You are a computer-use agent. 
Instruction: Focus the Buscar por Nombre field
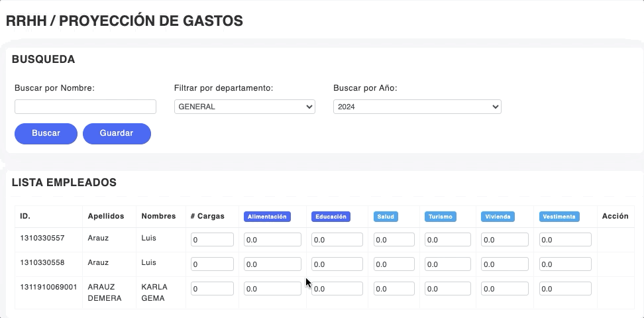click(85, 107)
